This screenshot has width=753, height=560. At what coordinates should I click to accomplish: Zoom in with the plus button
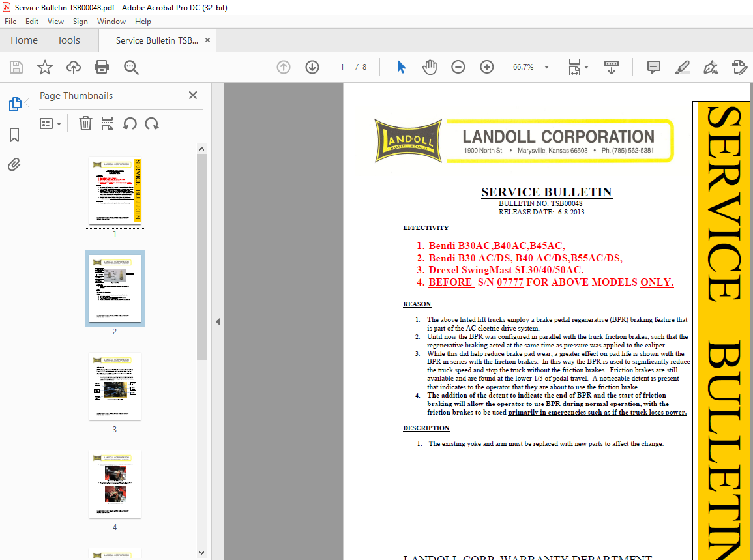click(487, 67)
